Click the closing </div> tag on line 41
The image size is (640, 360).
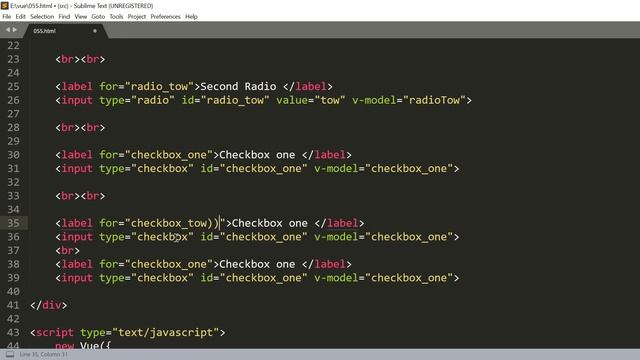click(49, 305)
